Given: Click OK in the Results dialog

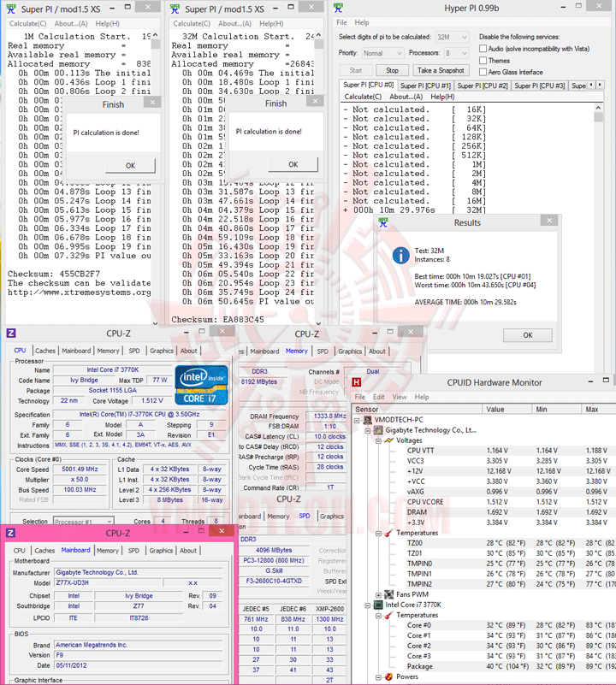Looking at the screenshot, I should pos(528,335).
